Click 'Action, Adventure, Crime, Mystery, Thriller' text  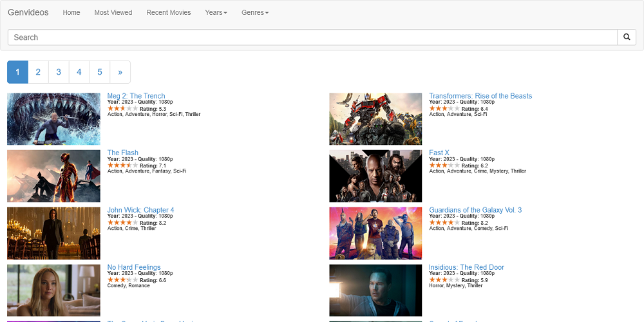(x=478, y=171)
